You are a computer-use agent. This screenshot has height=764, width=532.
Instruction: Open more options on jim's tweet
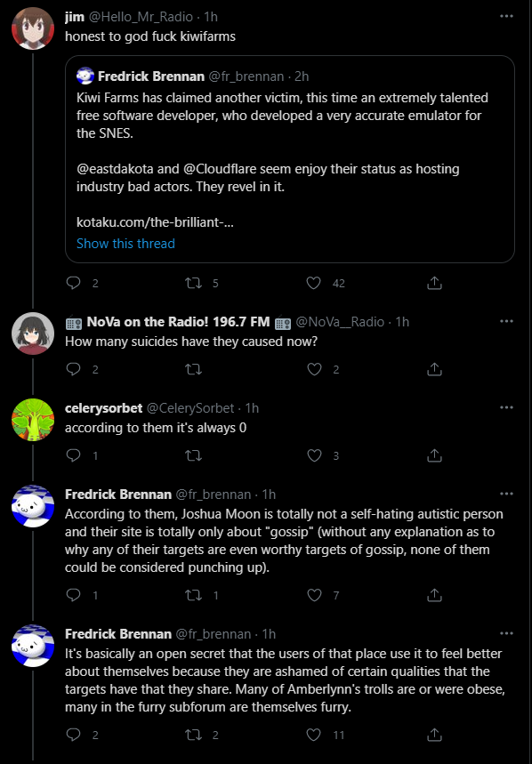pos(507,17)
